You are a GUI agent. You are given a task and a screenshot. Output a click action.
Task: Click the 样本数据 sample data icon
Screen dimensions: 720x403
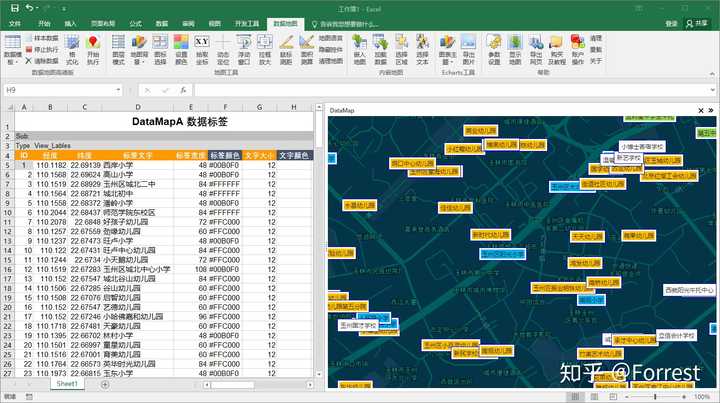[29, 39]
